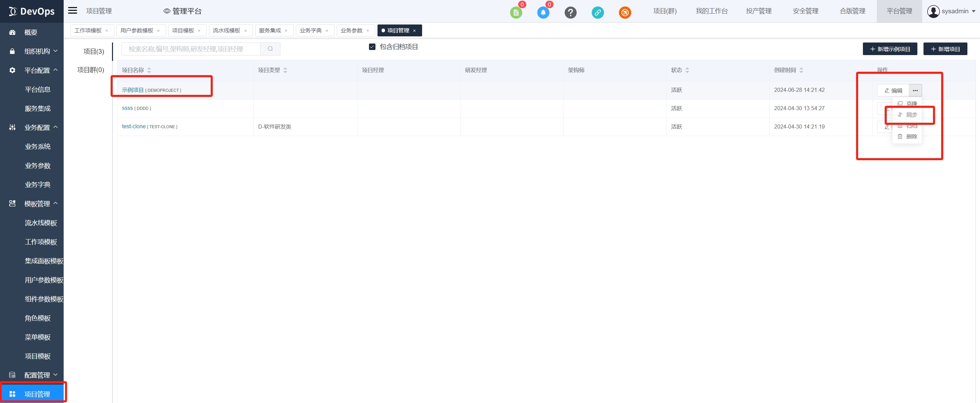Open the blue bell notification icon
The width and height of the screenshot is (980, 403).
(543, 12)
